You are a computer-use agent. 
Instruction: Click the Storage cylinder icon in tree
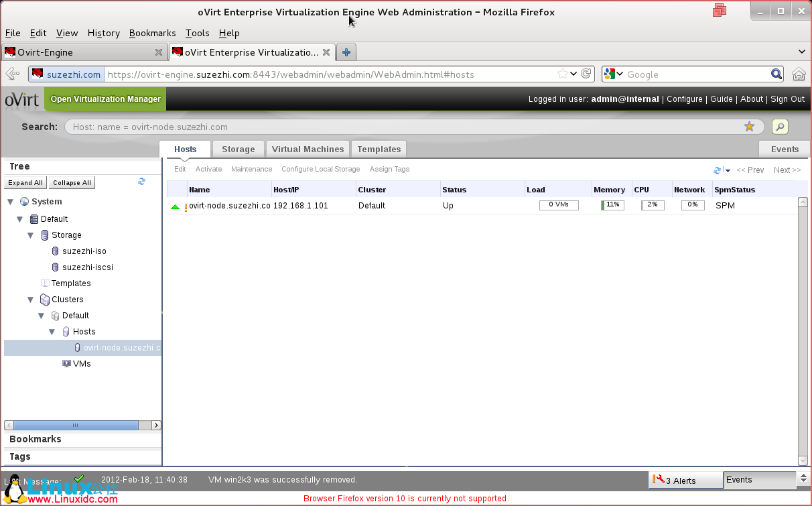45,235
